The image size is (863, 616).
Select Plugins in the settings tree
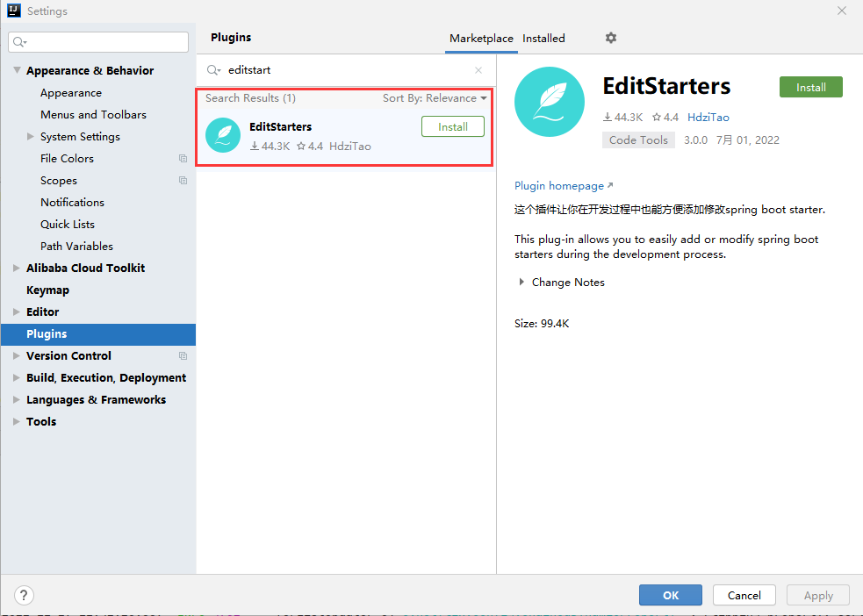tap(98, 333)
